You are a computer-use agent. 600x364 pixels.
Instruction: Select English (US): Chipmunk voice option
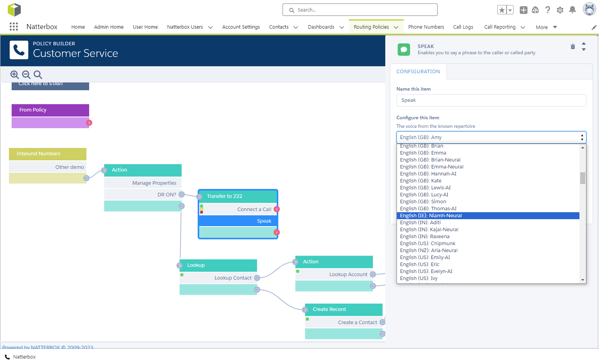(488, 244)
